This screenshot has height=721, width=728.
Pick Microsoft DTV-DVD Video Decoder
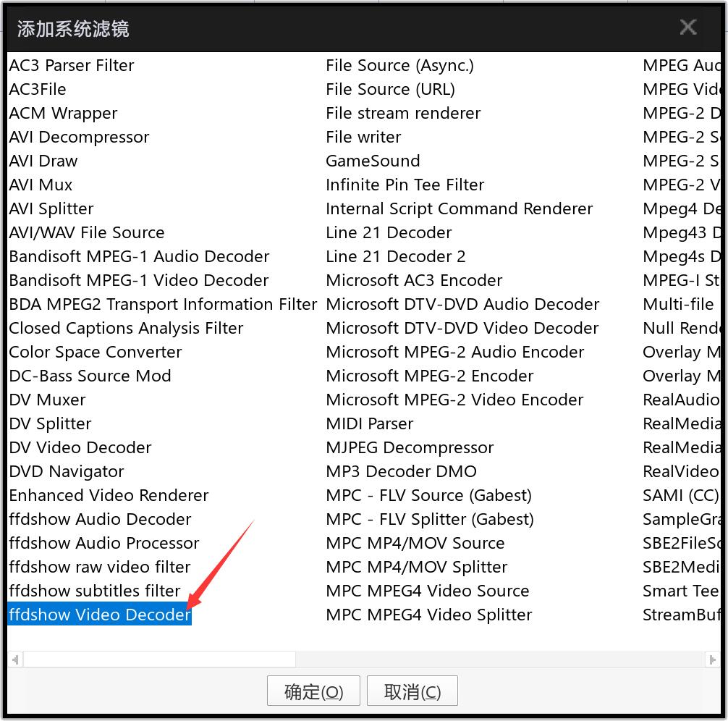[462, 328]
